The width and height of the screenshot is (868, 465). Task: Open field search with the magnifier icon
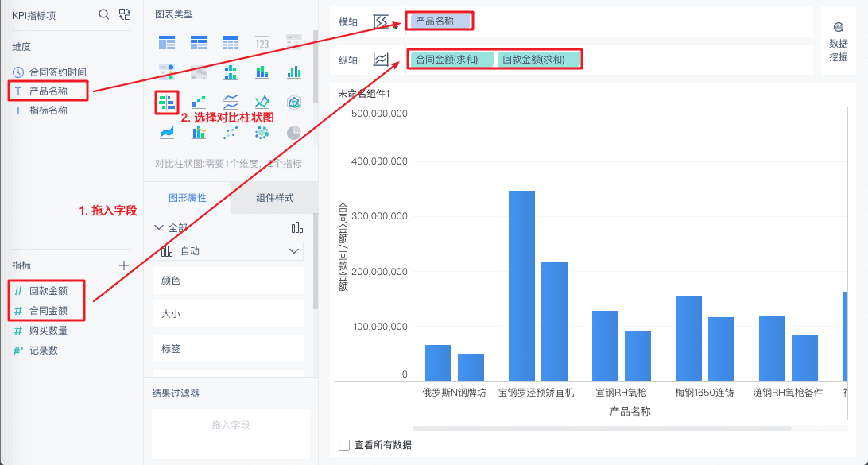[x=103, y=14]
